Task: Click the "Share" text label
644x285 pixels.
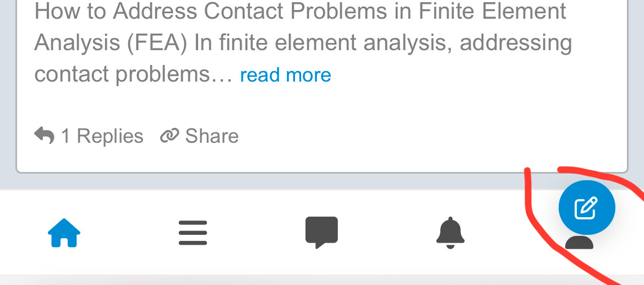Action: 212,136
